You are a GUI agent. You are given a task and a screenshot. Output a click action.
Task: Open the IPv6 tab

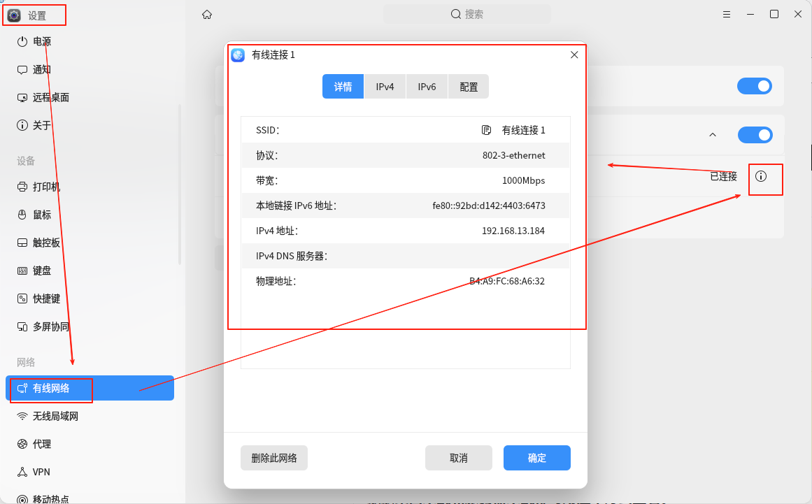pos(427,87)
